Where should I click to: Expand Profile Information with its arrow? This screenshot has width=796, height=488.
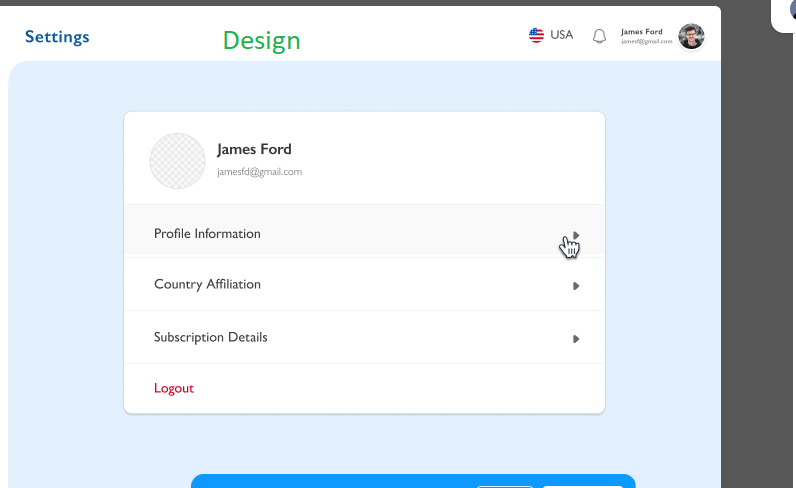[576, 235]
